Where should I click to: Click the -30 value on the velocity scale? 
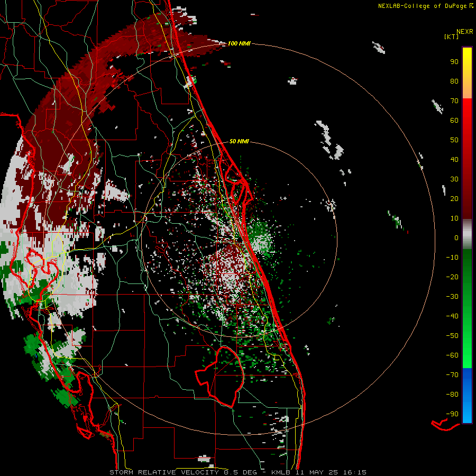[x=452, y=296]
